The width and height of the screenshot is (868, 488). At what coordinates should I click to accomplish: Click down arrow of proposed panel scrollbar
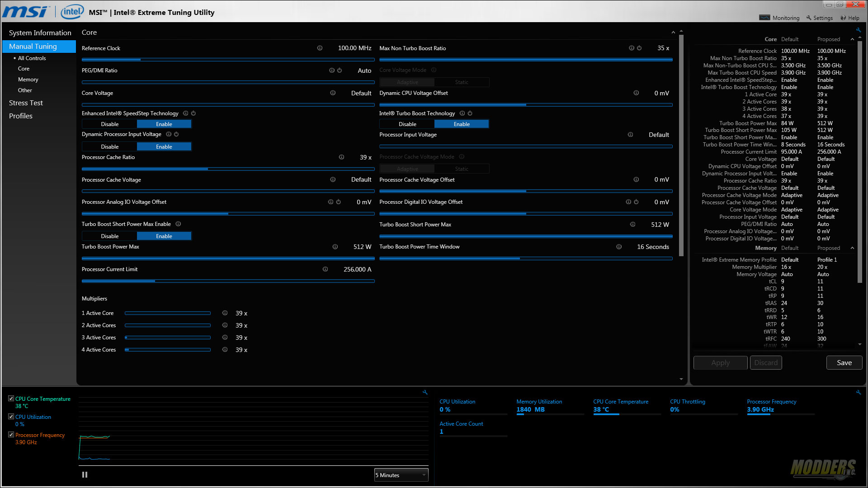[859, 345]
